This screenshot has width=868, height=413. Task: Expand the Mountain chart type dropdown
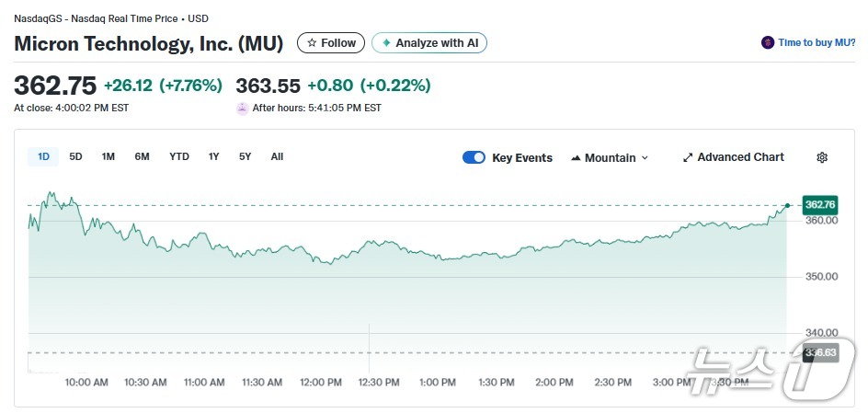(x=645, y=158)
